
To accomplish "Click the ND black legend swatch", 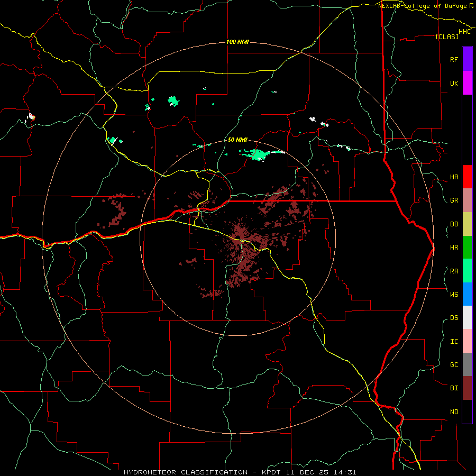I will click(x=467, y=411).
